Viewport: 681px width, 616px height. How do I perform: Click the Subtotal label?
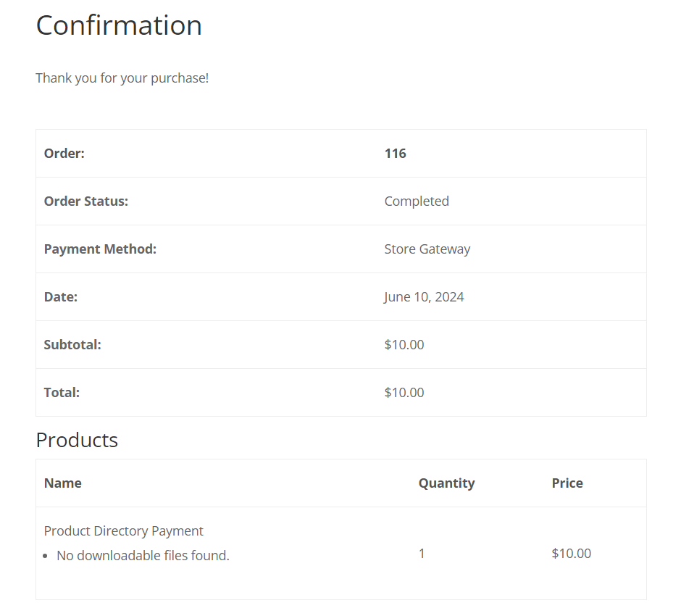[x=72, y=344]
